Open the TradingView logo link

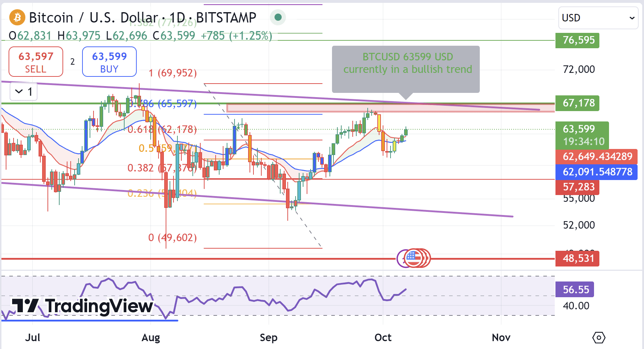(x=82, y=306)
